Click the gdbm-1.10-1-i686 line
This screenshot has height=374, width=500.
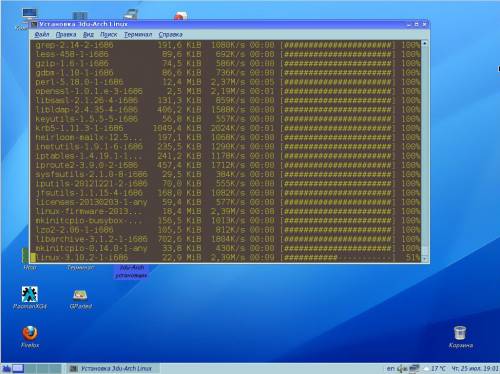pos(227,73)
